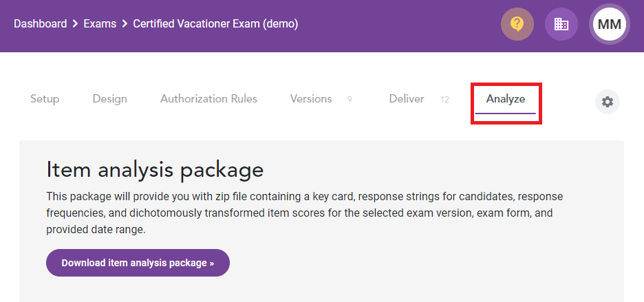Image resolution: width=644 pixels, height=302 pixels.
Task: Click the chevron after Dashboard breadcrumb
Action: 75,24
